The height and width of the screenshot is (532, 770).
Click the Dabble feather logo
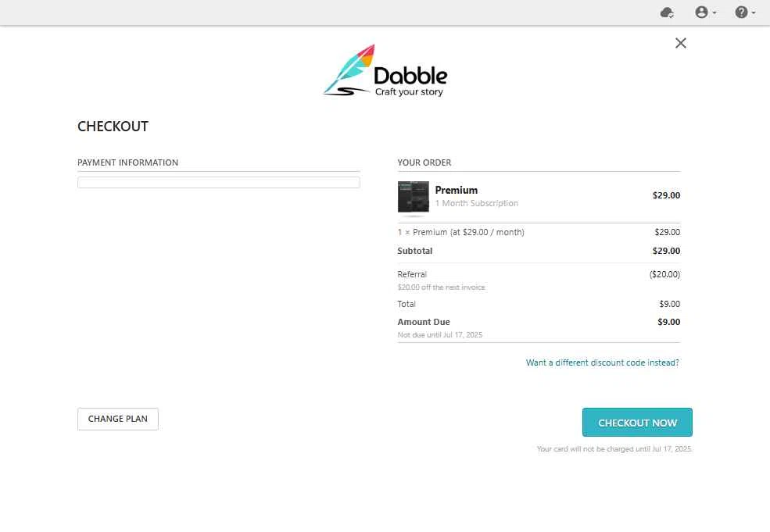tap(385, 70)
